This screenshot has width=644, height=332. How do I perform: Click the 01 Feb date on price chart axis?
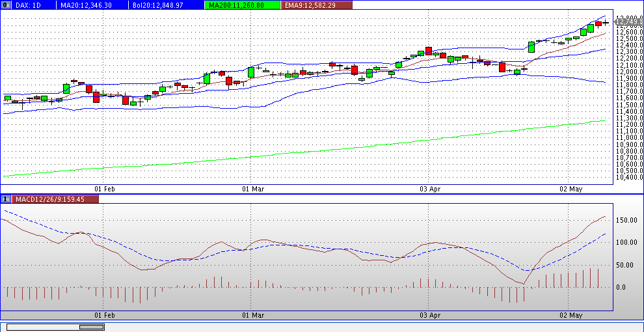coord(104,189)
